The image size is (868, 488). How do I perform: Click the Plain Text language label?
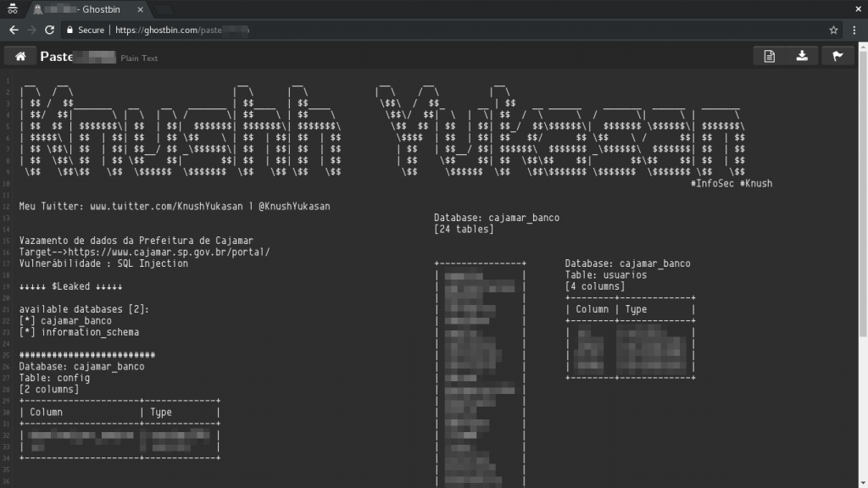click(139, 58)
